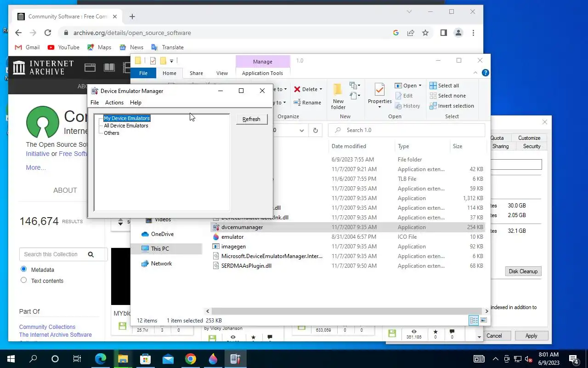This screenshot has height=368, width=588.
Task: Select My Device Emulators tree node
Action: pyautogui.click(x=127, y=118)
